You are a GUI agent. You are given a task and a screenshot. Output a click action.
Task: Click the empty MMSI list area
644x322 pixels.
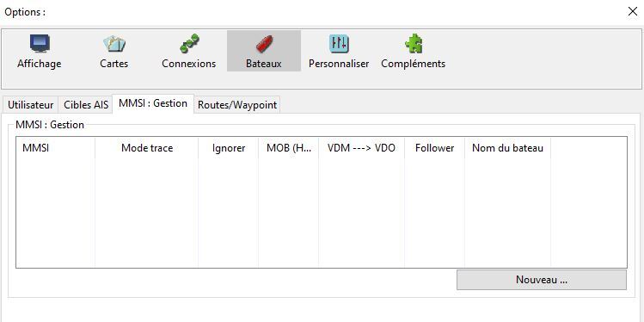click(322, 213)
